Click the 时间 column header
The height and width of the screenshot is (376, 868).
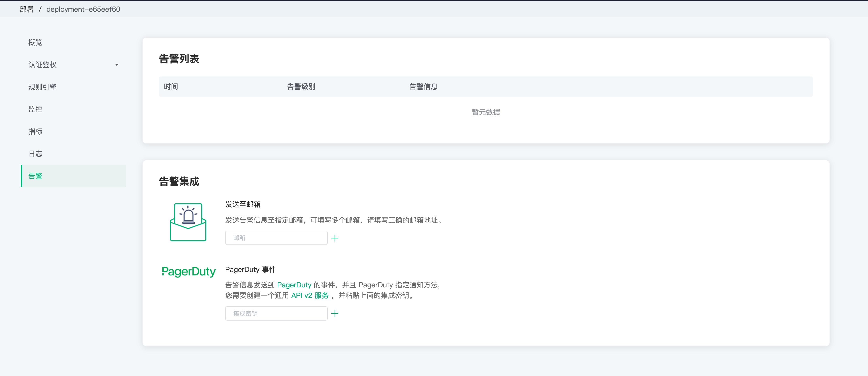[x=171, y=87]
